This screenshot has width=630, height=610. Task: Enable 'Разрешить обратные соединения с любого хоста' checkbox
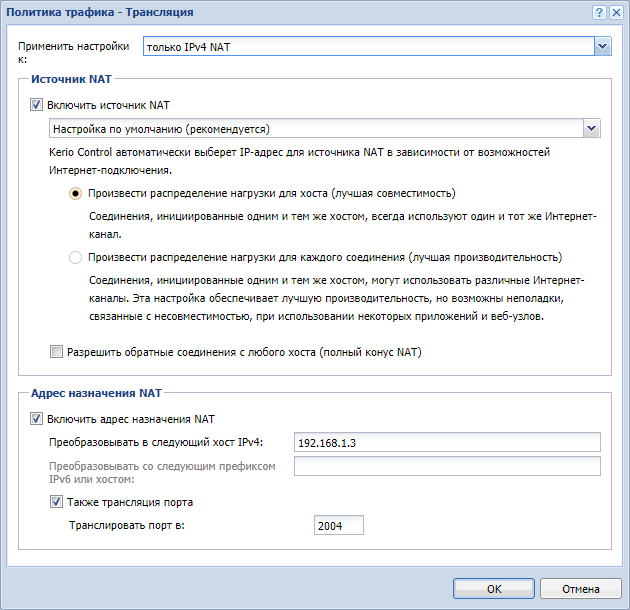56,352
